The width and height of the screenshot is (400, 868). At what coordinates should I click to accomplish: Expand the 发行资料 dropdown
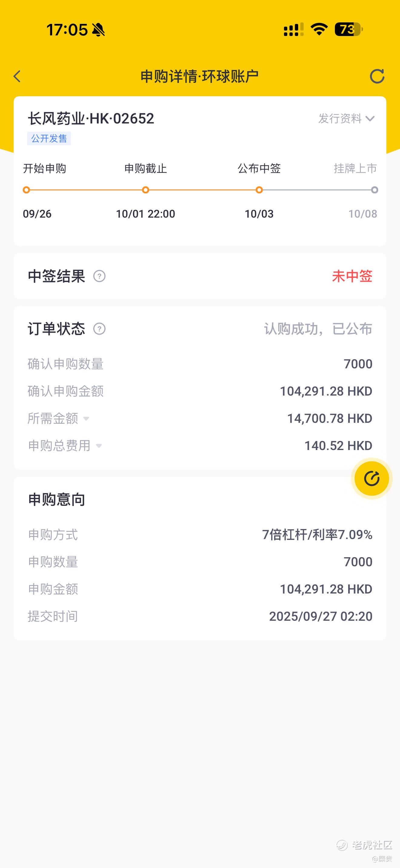pyautogui.click(x=346, y=119)
